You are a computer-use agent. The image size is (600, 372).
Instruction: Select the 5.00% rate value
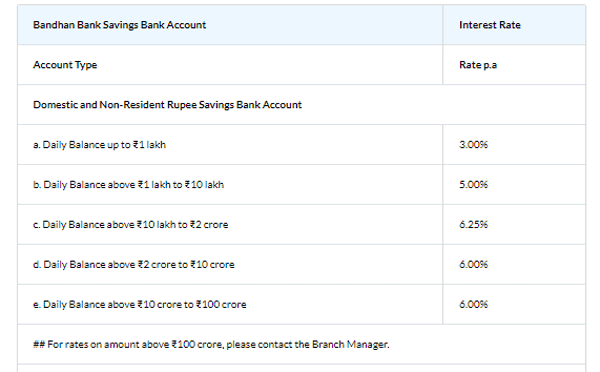pyautogui.click(x=473, y=184)
